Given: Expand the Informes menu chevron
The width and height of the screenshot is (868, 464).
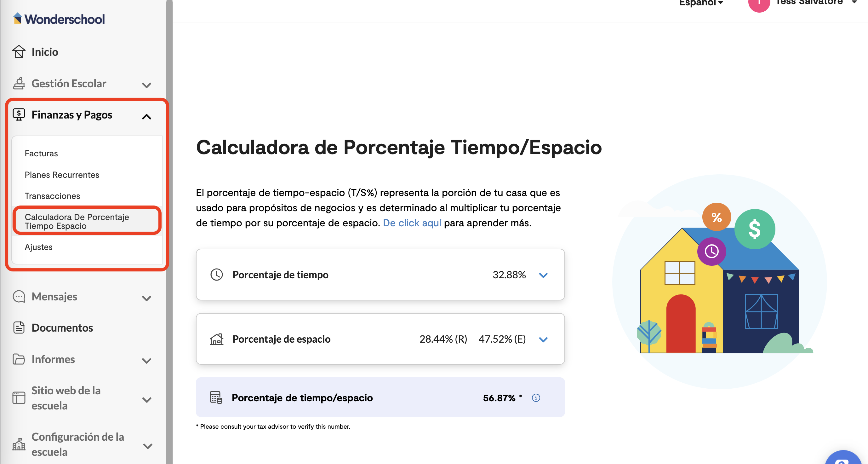Looking at the screenshot, I should coord(146,361).
